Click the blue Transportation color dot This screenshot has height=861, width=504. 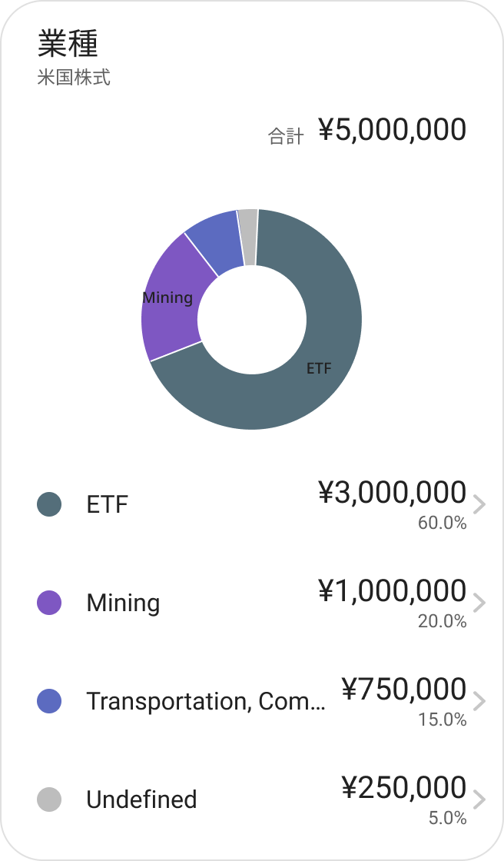pos(49,701)
